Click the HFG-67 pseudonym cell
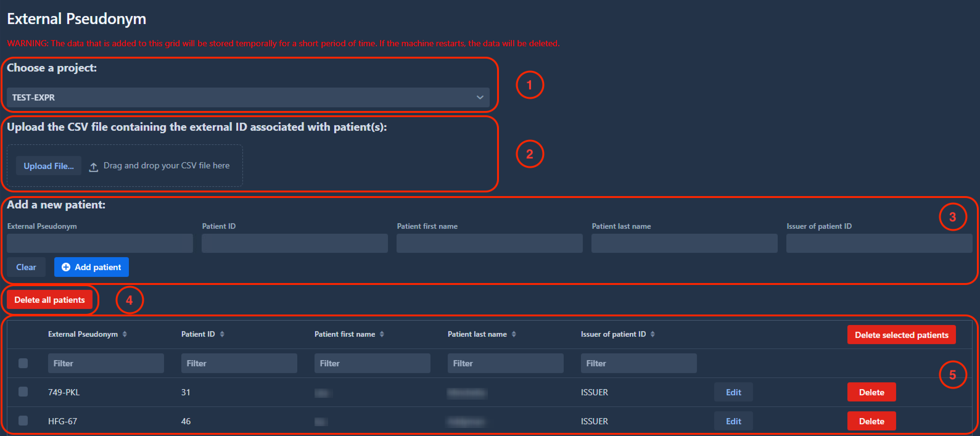980x436 pixels. (62, 421)
